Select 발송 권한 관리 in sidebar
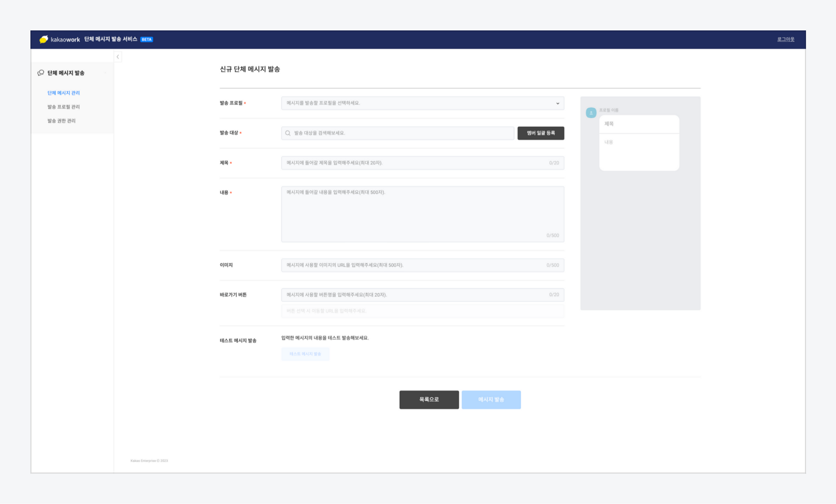The image size is (836, 504). [61, 121]
